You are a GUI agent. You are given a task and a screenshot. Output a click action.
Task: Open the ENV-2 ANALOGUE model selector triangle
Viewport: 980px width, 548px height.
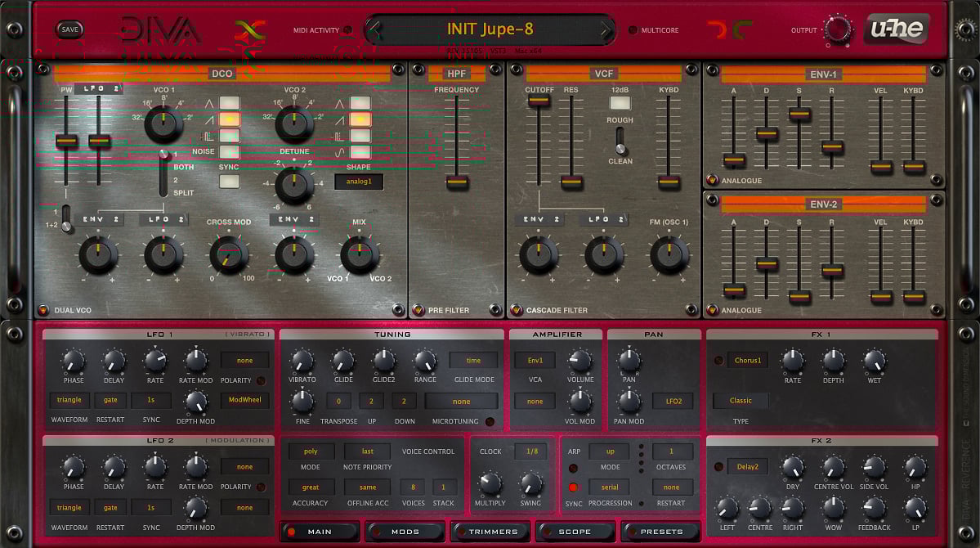[x=712, y=310]
